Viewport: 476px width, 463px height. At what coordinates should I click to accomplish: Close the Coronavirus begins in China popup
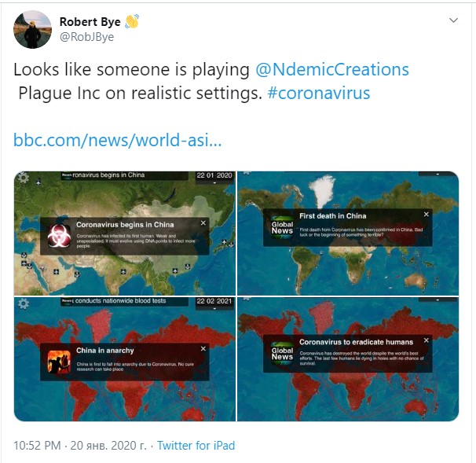click(x=203, y=223)
